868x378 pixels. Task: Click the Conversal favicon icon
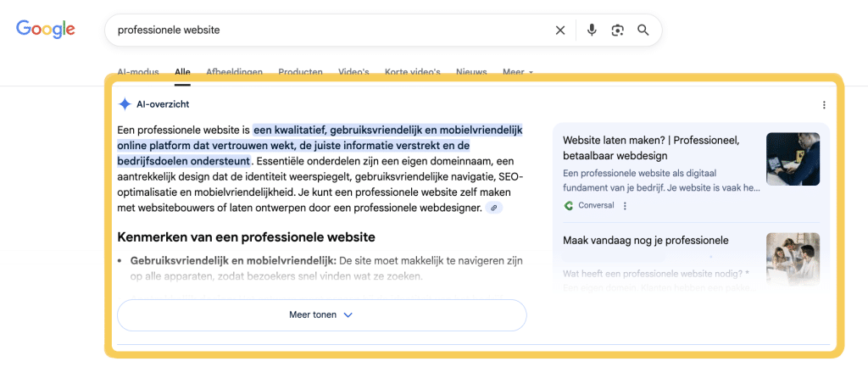click(x=568, y=205)
